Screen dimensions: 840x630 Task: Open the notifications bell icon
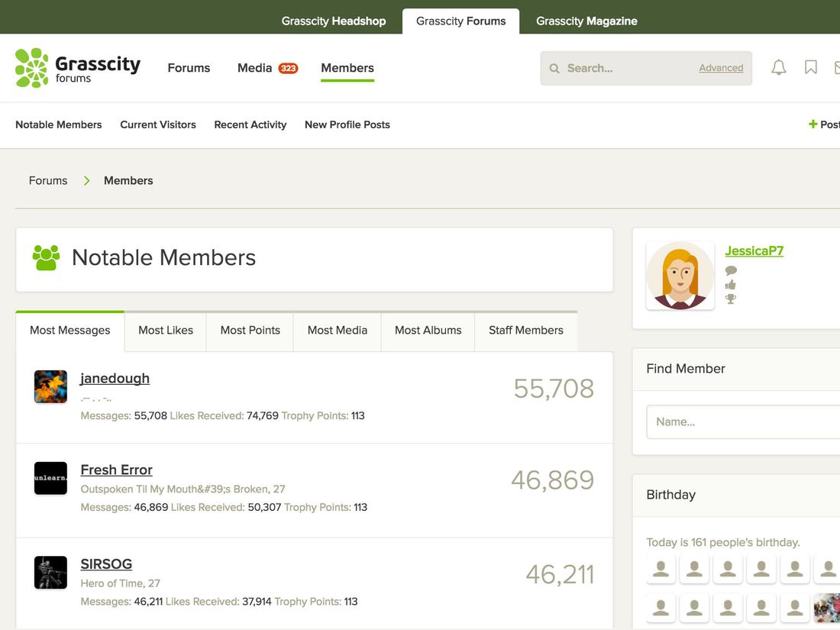tap(778, 68)
